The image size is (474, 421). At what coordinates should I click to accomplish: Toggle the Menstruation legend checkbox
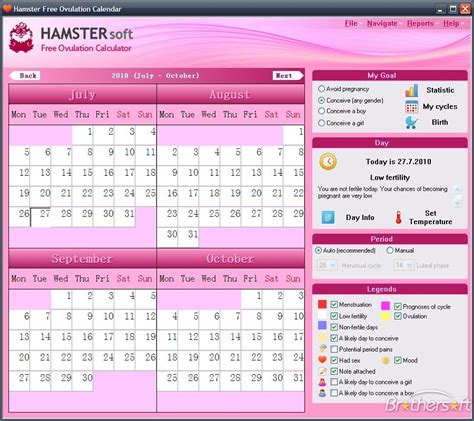(334, 304)
